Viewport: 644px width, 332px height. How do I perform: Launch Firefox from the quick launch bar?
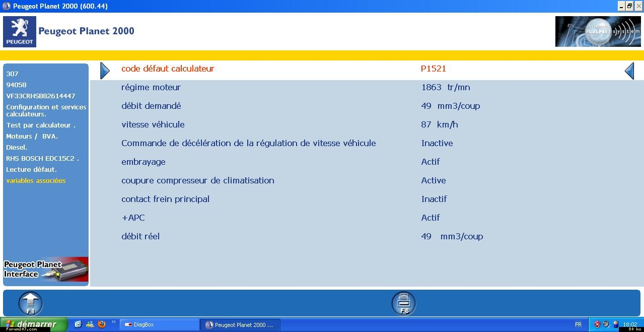tap(102, 324)
